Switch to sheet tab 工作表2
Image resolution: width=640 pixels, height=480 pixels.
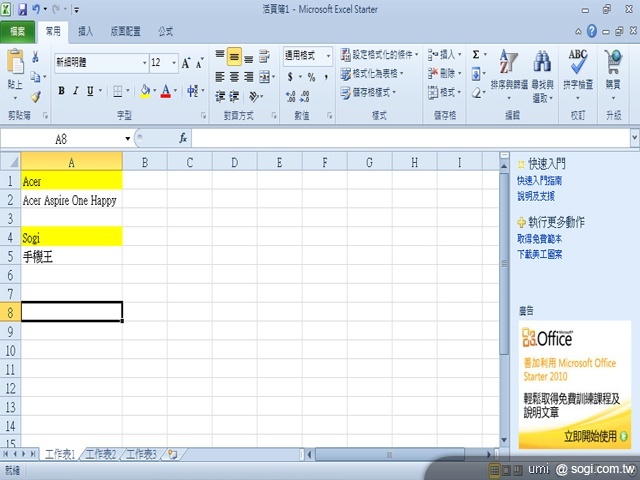101,454
